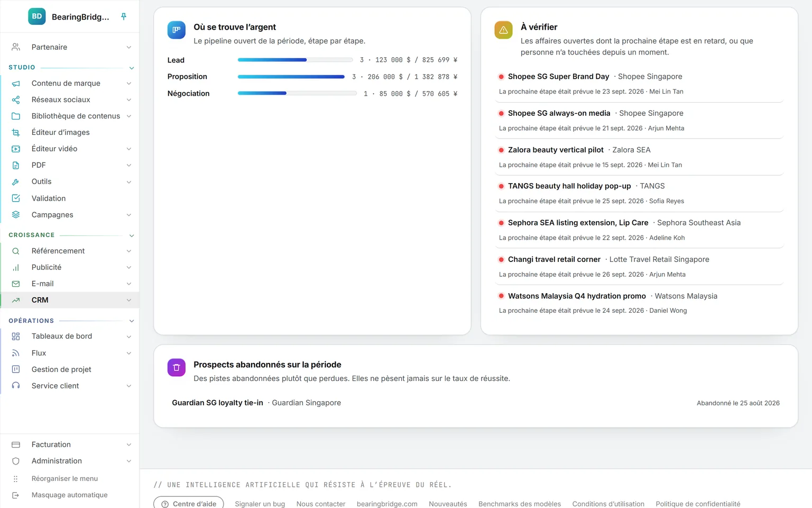Screen dimensions: 812x508
Task: Open Gestion de projet menu item
Action: click(x=70, y=369)
